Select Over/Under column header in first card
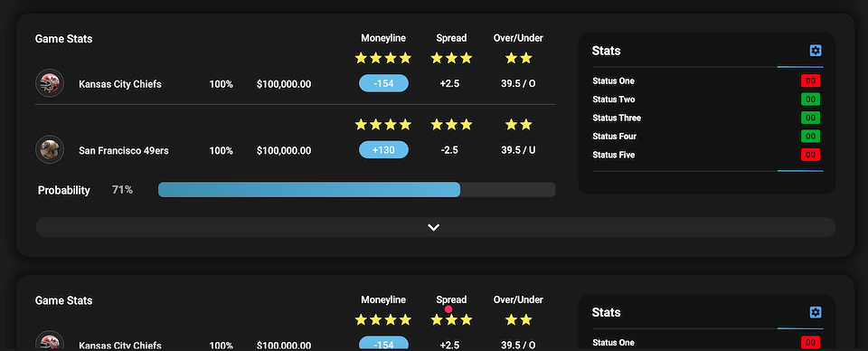 (x=518, y=38)
